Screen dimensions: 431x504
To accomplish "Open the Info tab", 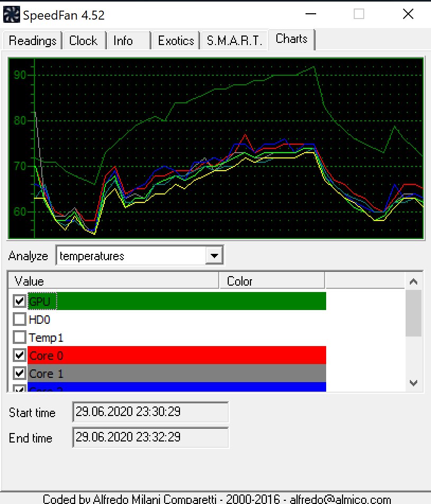I will click(x=129, y=40).
